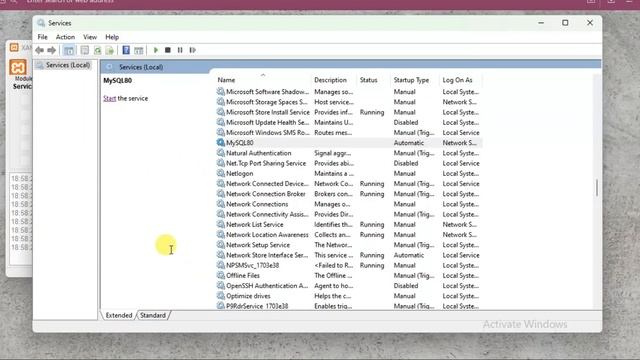Sort by the Startup Type column header
This screenshot has width=640, height=360.
click(x=414, y=80)
